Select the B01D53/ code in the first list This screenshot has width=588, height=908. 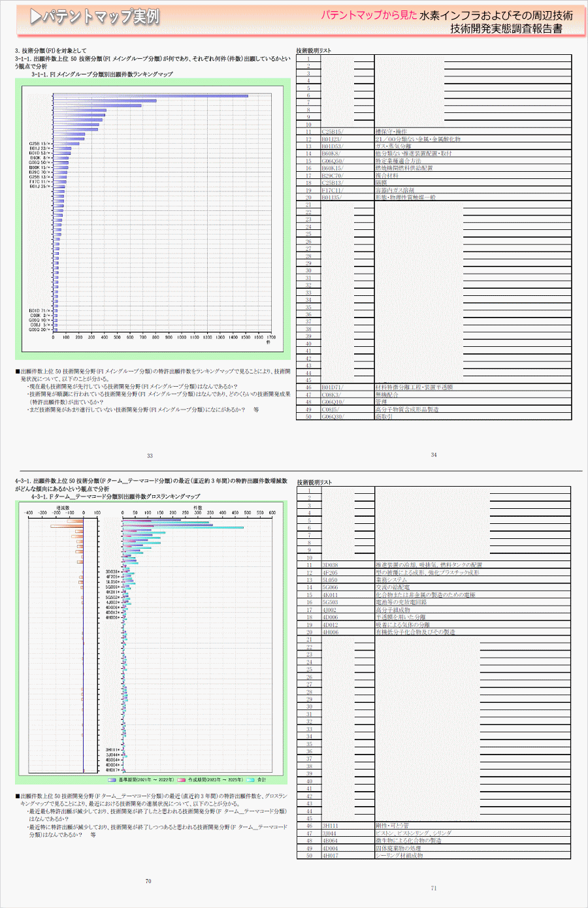pos(332,146)
